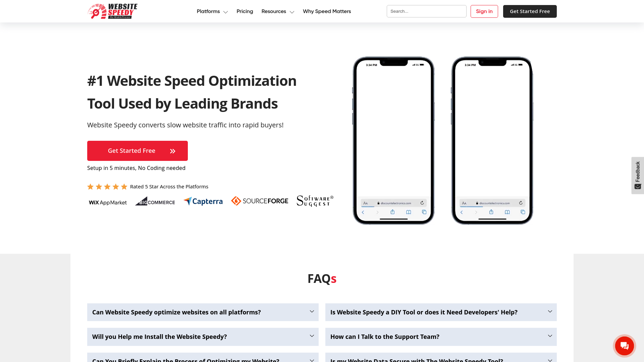
Task: Click the Get Started Free button
Action: pyautogui.click(x=138, y=151)
